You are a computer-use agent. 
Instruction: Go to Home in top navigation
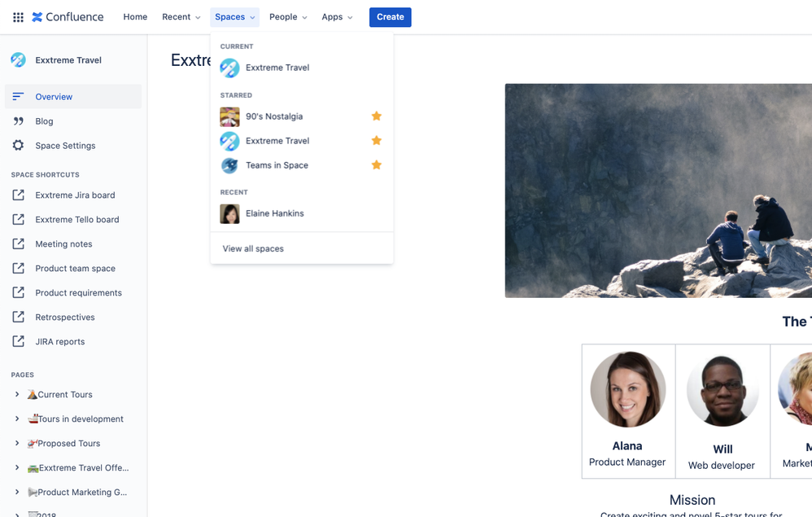135,17
